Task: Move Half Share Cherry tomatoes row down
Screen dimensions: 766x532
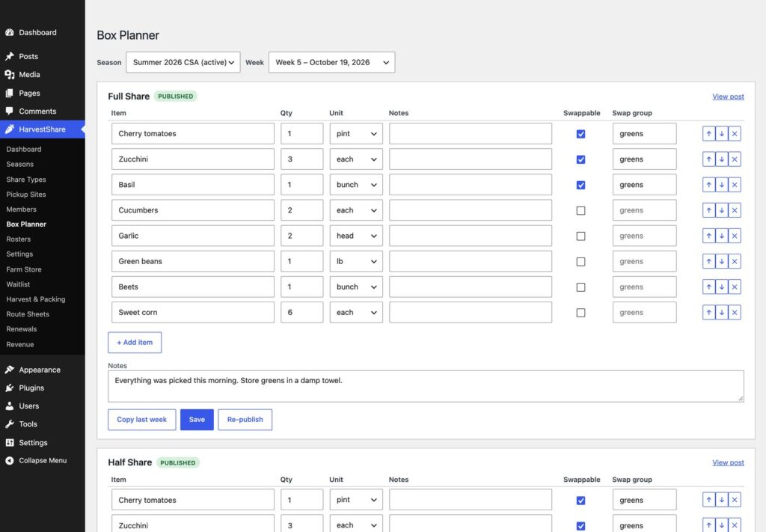Action: click(722, 500)
